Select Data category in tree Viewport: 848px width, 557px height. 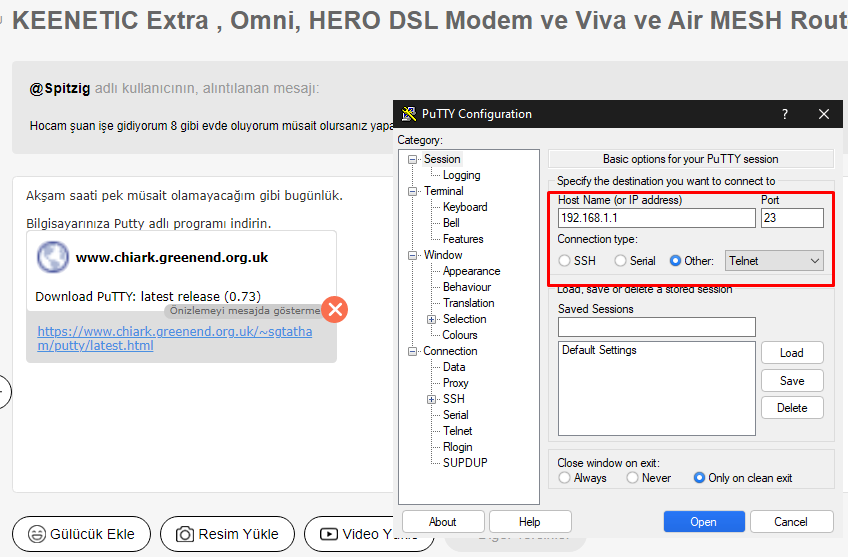tap(454, 367)
